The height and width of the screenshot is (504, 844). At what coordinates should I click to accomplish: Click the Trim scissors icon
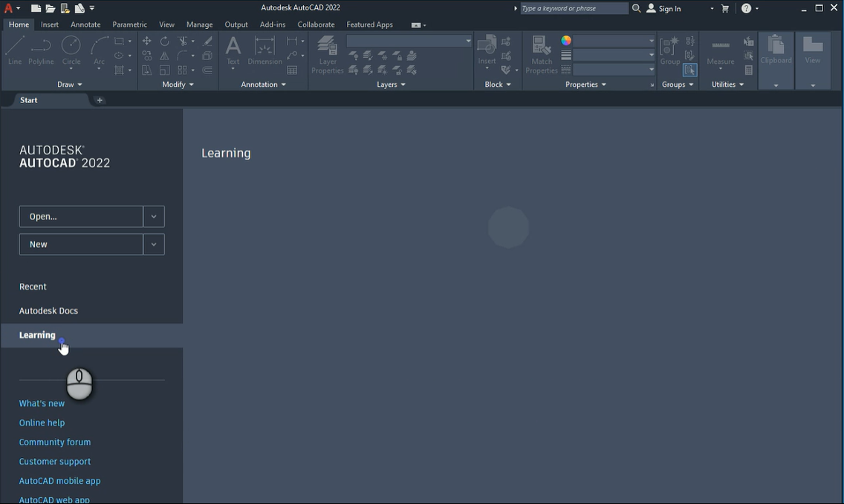point(183,41)
